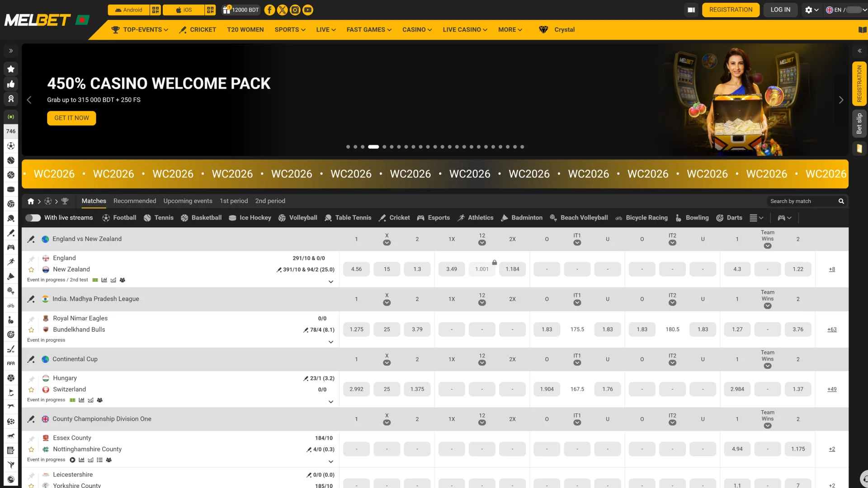868x488 pixels.
Task: Expand Bundelkhand Bulls match details
Action: pos(331,342)
